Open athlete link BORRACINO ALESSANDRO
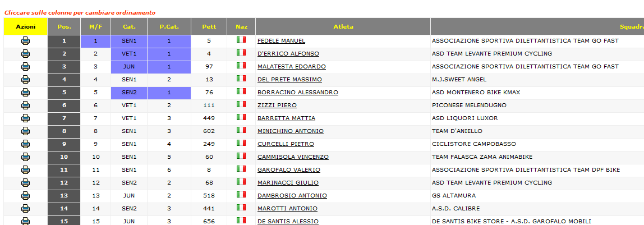Image resolution: width=644 pixels, height=225 pixels. click(x=298, y=93)
